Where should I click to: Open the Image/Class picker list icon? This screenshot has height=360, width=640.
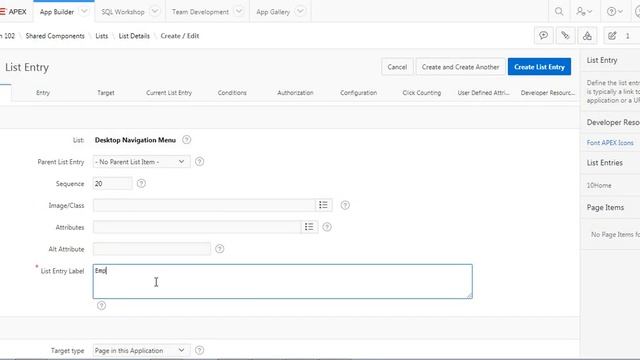click(x=323, y=205)
